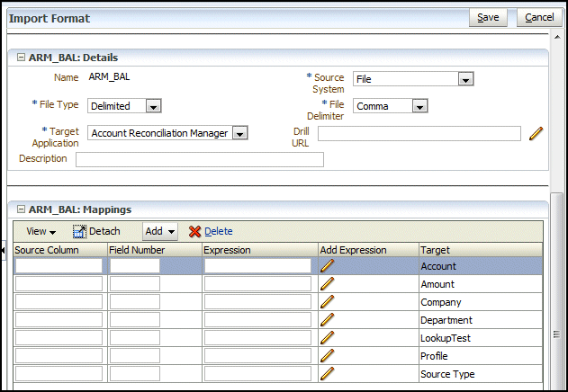The width and height of the screenshot is (568, 392).
Task: Select the Account target cell
Action: point(481,266)
